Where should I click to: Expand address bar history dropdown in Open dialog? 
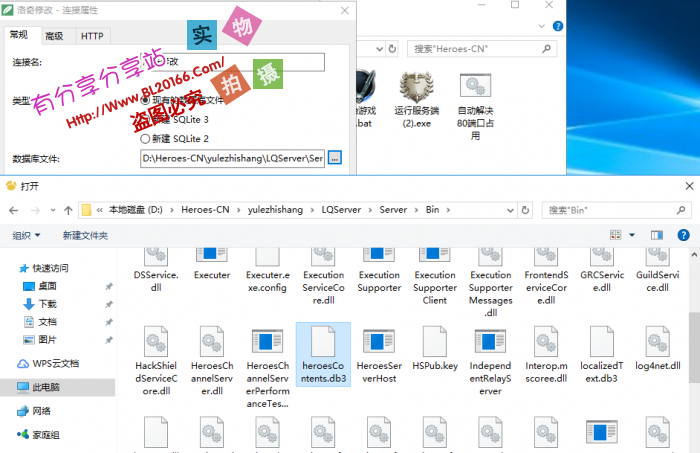coord(510,210)
